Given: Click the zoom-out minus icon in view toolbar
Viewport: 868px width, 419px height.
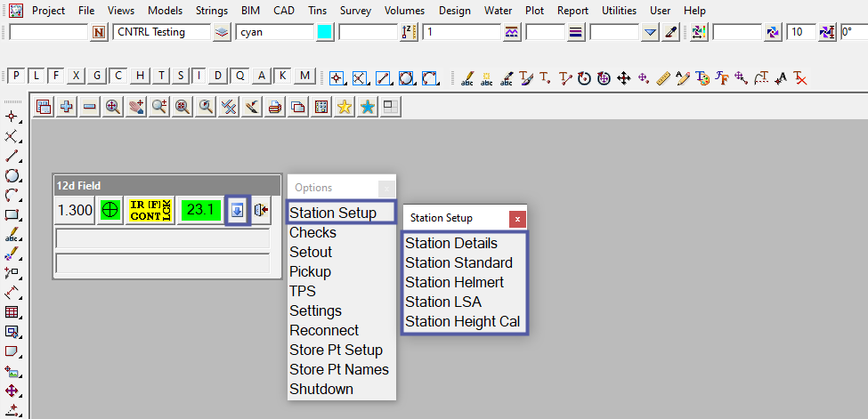Looking at the screenshot, I should click(x=90, y=107).
